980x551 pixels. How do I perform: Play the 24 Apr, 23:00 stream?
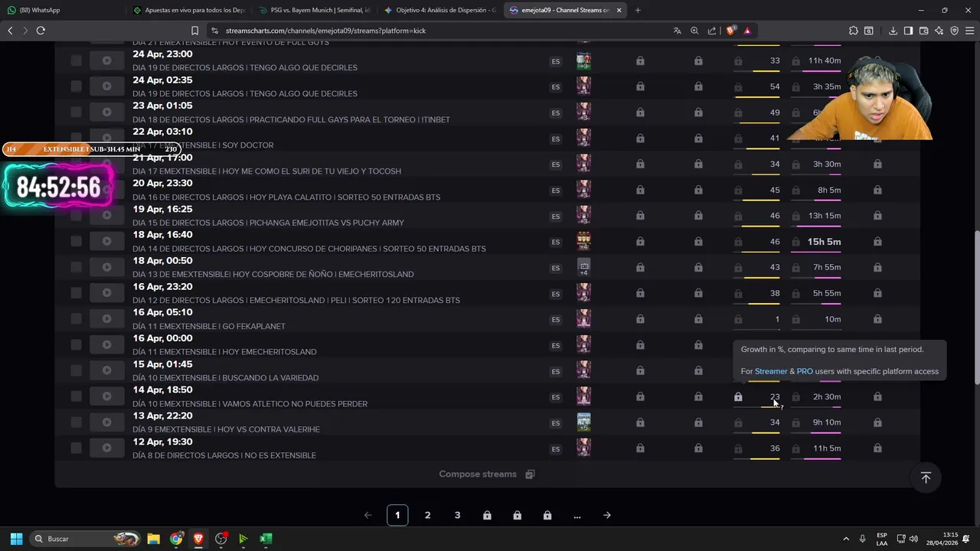(106, 60)
